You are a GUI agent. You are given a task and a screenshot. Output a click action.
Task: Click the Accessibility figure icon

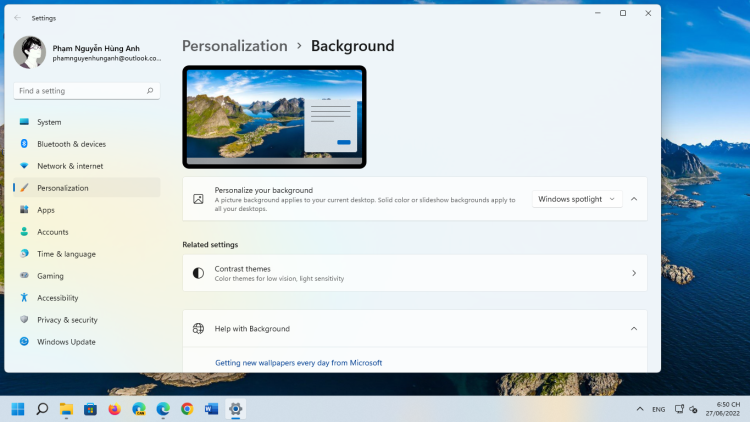tap(24, 298)
